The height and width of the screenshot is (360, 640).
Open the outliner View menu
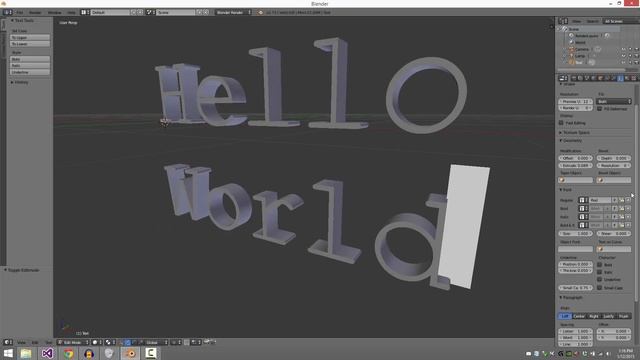576,21
